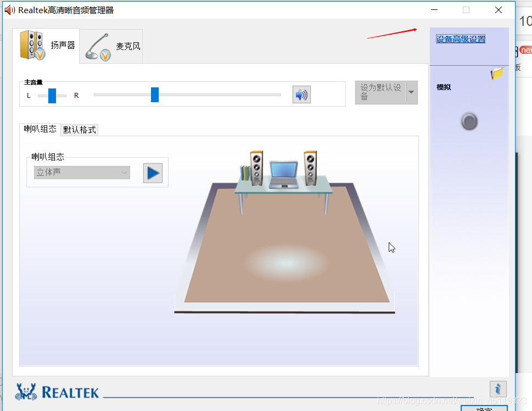The height and width of the screenshot is (411, 532).
Task: Open the 默认格式 default format tab
Action: (80, 130)
